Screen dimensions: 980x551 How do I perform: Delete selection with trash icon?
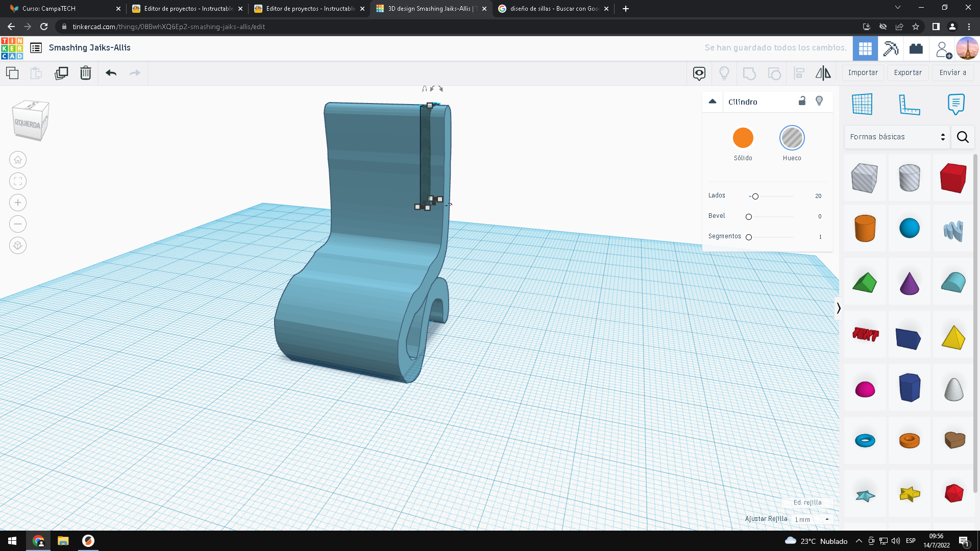pos(86,73)
